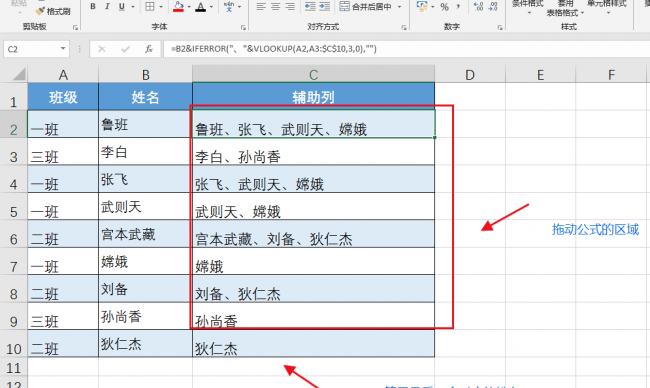Open number (数字) format dialog launcher
The width and height of the screenshot is (650, 388).
click(500, 27)
